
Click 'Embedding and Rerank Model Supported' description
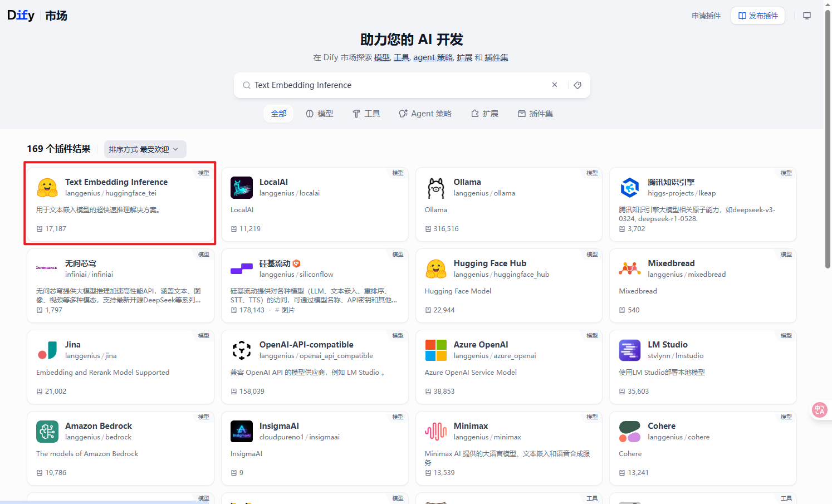[x=103, y=373]
